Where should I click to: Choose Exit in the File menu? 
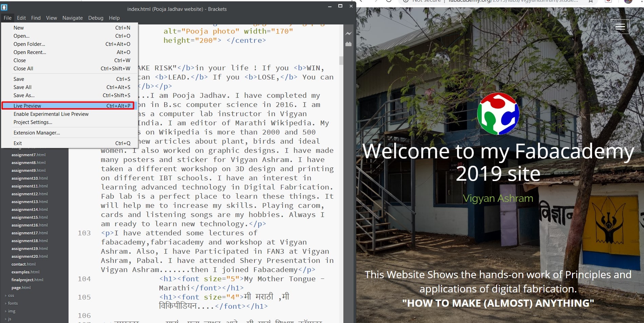click(70, 143)
